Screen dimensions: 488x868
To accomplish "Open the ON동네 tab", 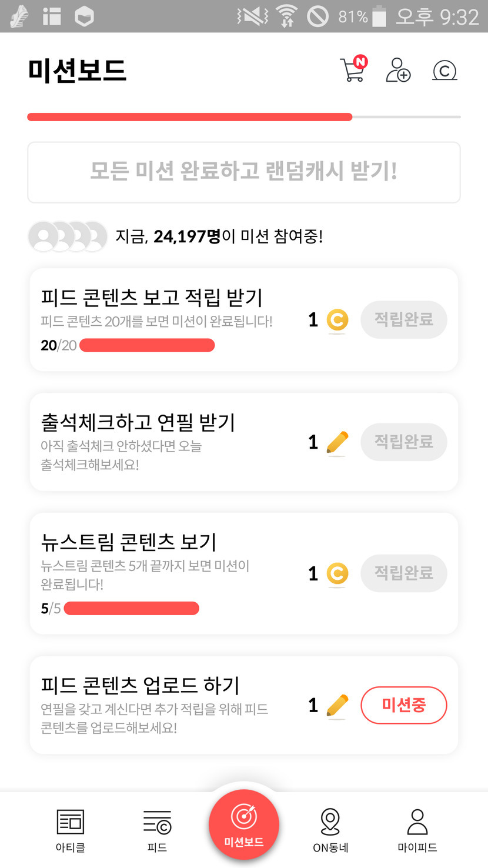I will tap(330, 830).
